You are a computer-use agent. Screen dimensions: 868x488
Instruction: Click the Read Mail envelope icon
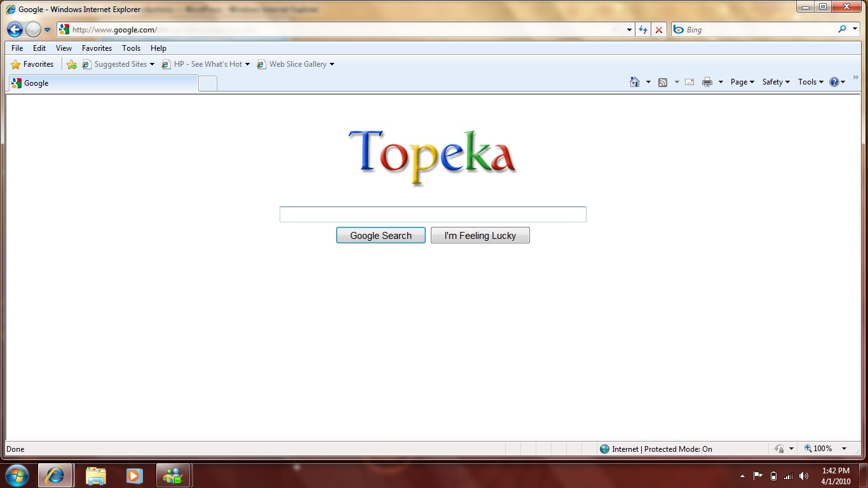pyautogui.click(x=689, y=82)
